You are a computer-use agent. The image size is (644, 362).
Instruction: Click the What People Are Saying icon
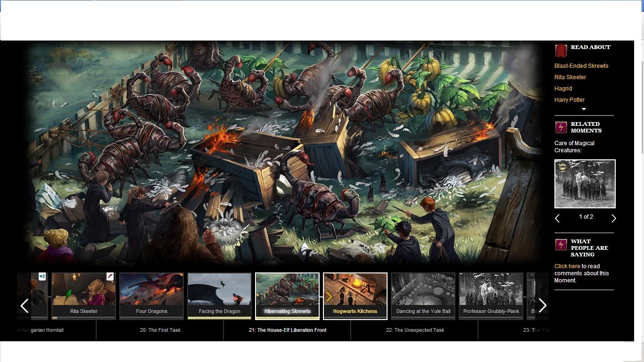point(561,245)
